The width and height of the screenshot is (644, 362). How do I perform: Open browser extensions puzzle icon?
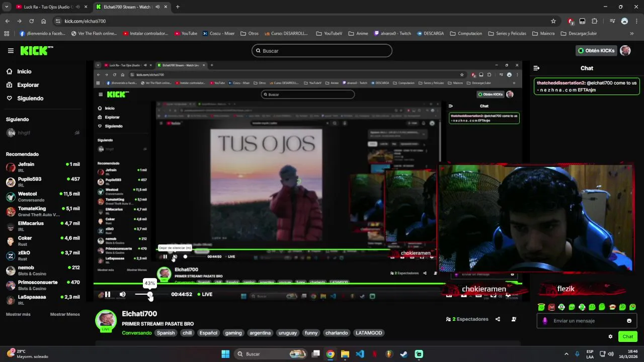point(595,21)
